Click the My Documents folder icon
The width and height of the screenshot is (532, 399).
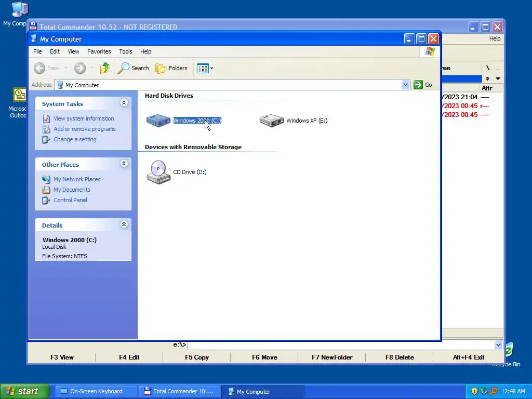pyautogui.click(x=46, y=190)
